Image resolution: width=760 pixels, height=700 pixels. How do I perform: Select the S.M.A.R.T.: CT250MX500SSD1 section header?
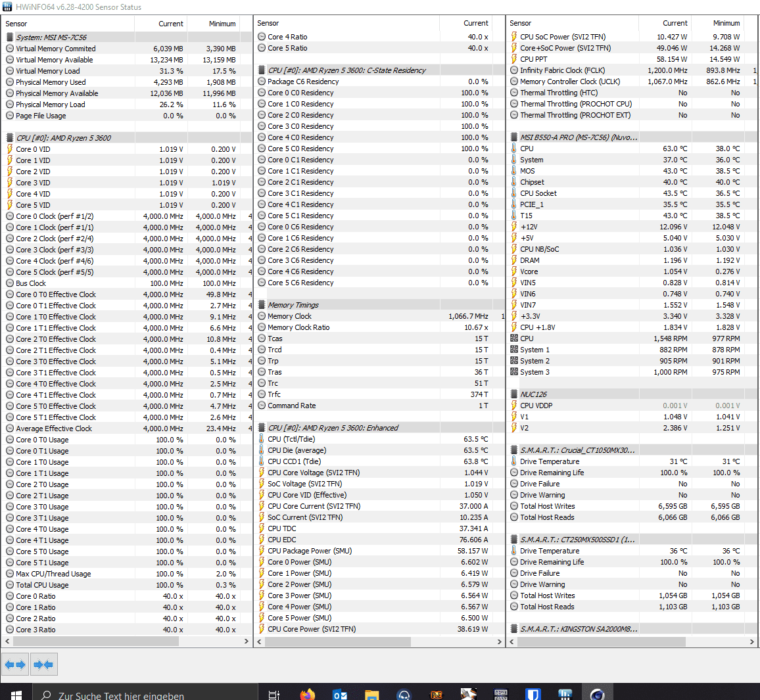577,540
